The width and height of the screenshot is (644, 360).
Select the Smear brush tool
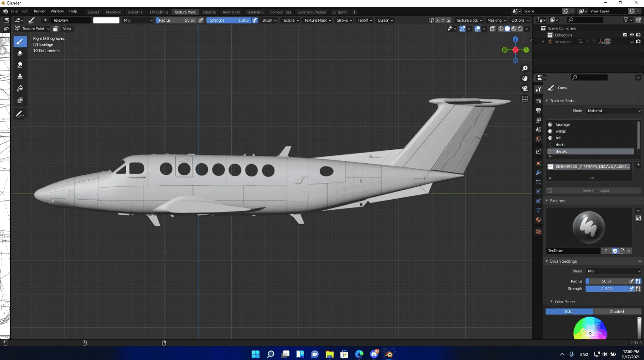point(20,65)
